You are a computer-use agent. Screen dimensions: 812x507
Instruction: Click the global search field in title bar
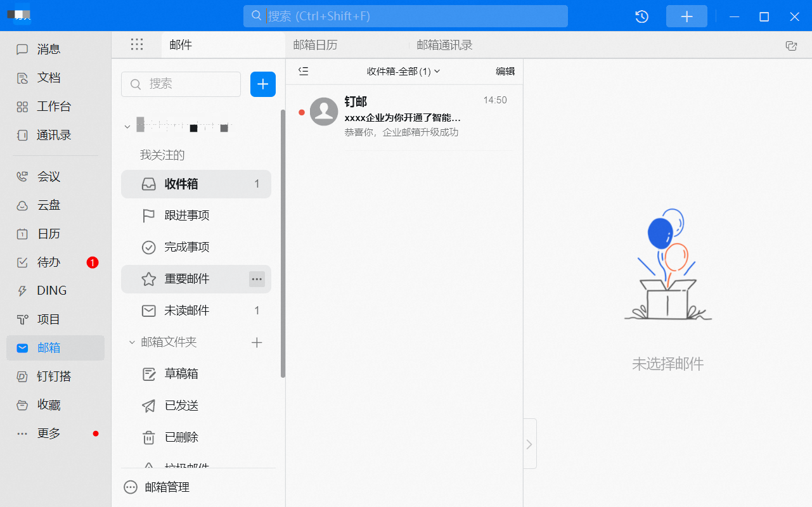[406, 16]
